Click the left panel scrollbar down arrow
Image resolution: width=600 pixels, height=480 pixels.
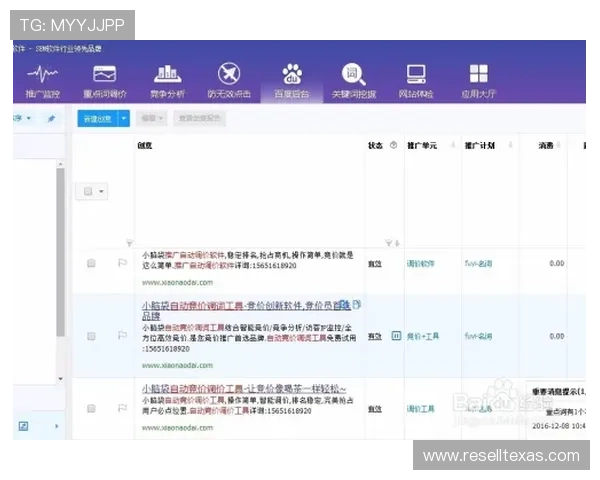coord(60,379)
